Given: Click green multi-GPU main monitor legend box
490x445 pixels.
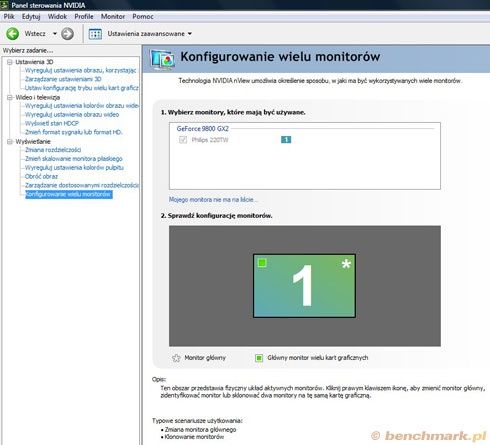Looking at the screenshot, I should coord(259,358).
